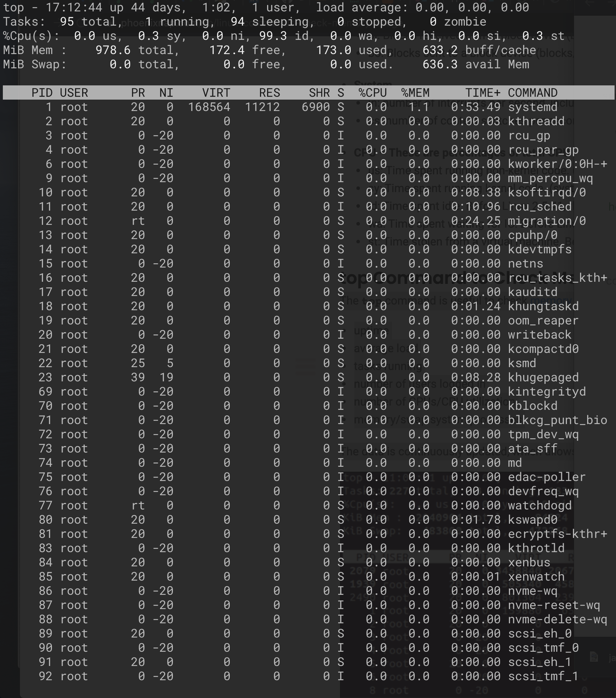
Task: Click the khugepaged process entry
Action: tap(285, 377)
